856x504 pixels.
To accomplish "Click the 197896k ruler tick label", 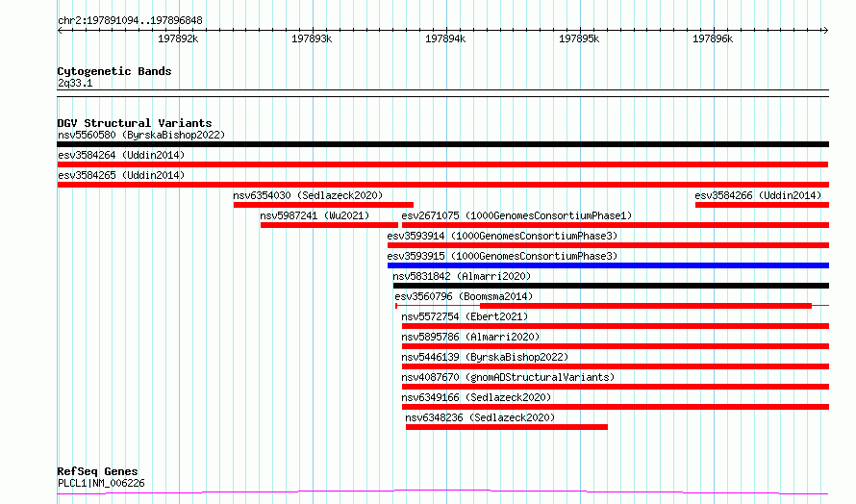I will click(713, 38).
